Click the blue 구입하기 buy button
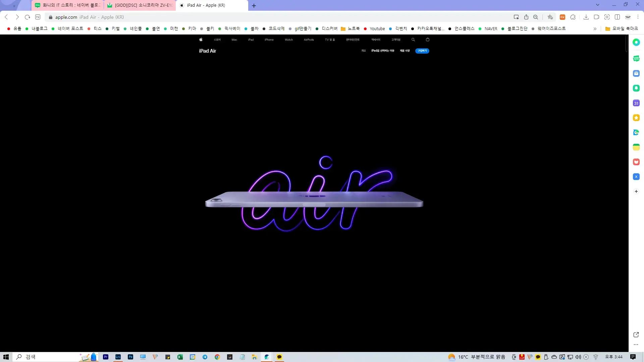This screenshot has height=362, width=644. pos(422,51)
